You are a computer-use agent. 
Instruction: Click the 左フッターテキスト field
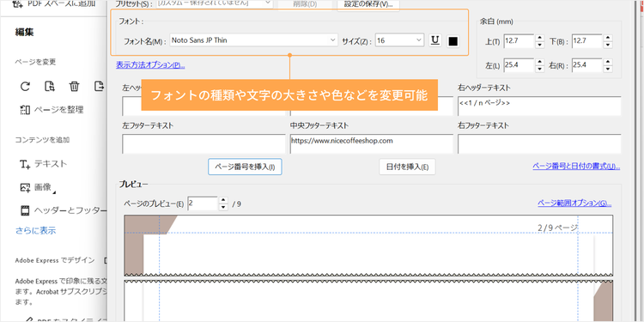(x=204, y=143)
